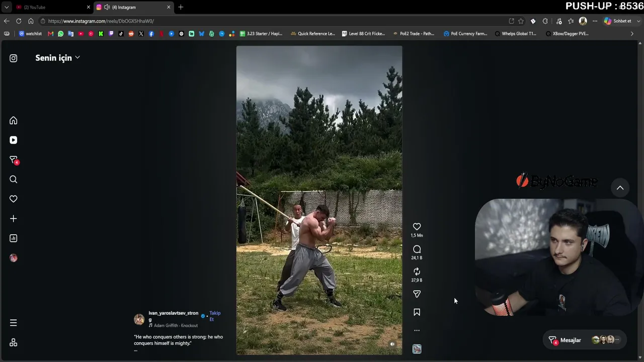Open the 'watchlist' bookmark
Viewport: 644px width, 362px height.
(x=30, y=34)
